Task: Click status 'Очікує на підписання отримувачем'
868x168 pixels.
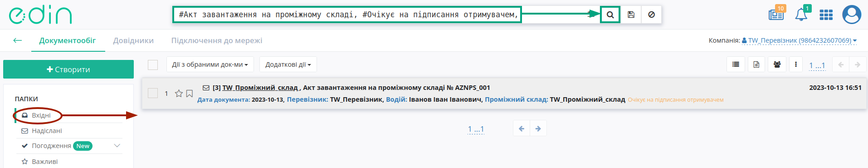Action: 676,100
